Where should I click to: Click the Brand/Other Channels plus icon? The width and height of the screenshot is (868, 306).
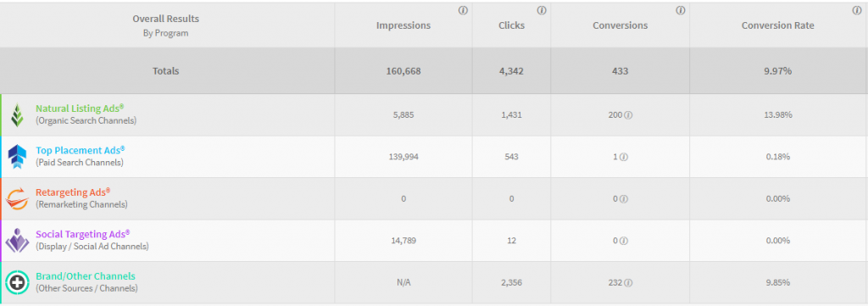pyautogui.click(x=17, y=283)
